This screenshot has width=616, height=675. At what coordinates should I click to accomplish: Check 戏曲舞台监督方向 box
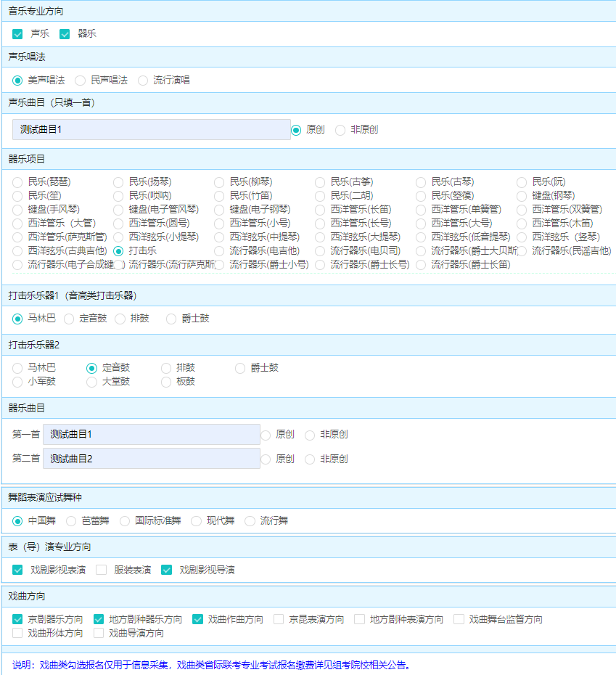pyautogui.click(x=459, y=619)
